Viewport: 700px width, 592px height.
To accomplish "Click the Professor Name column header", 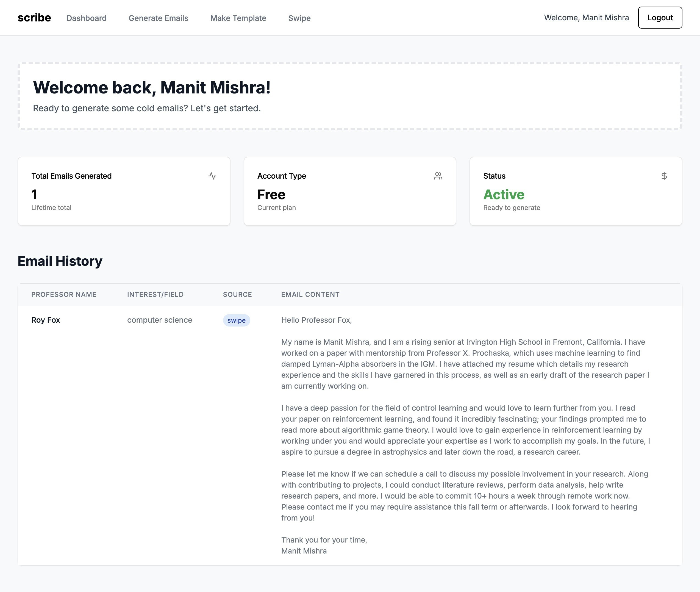I will (x=64, y=294).
